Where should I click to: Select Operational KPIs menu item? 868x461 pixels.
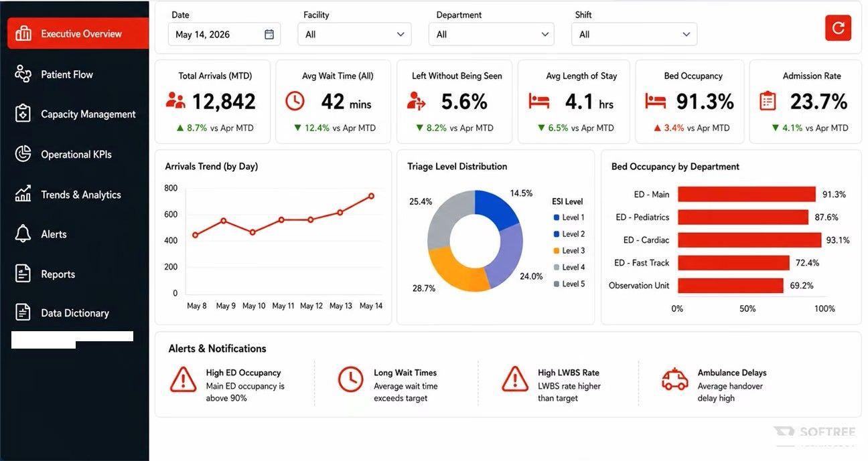point(78,154)
